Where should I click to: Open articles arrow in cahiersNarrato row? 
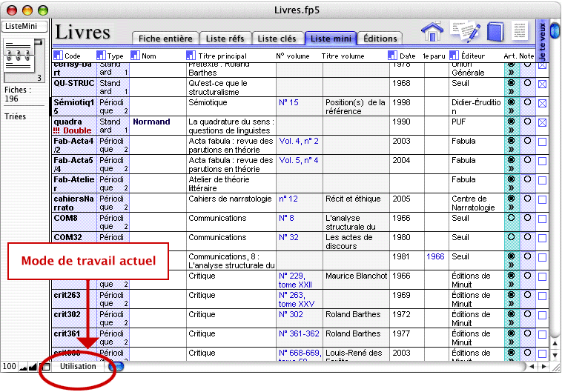tap(512, 207)
